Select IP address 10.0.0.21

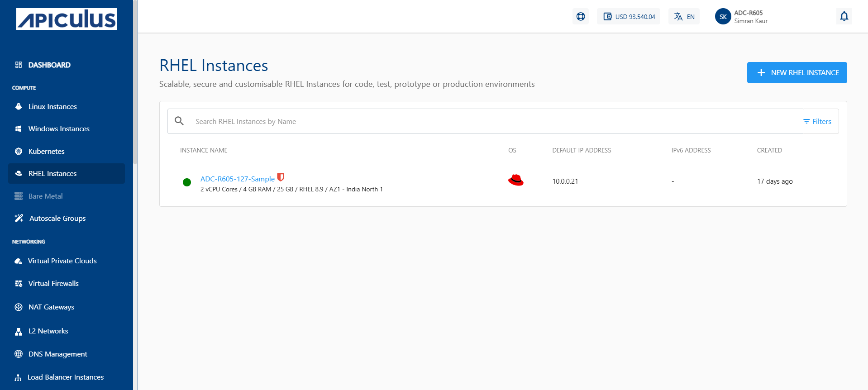pos(565,181)
